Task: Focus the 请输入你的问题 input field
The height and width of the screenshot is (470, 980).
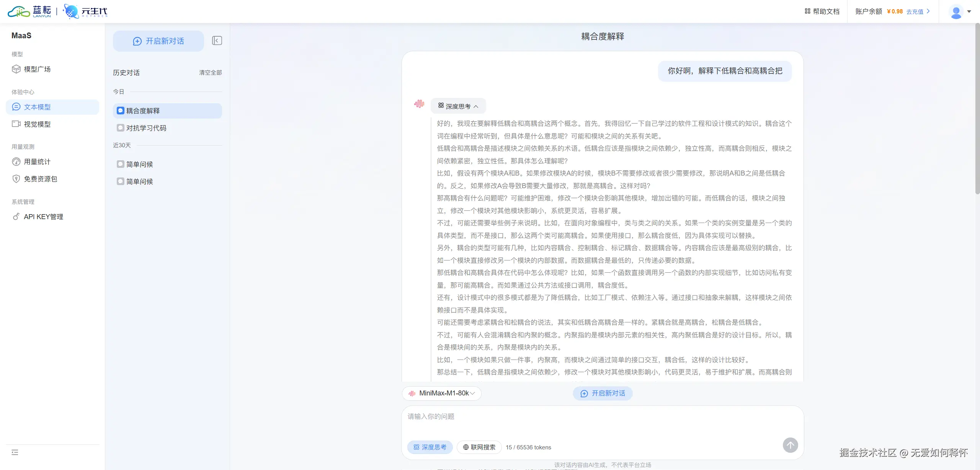Action: tap(602, 421)
